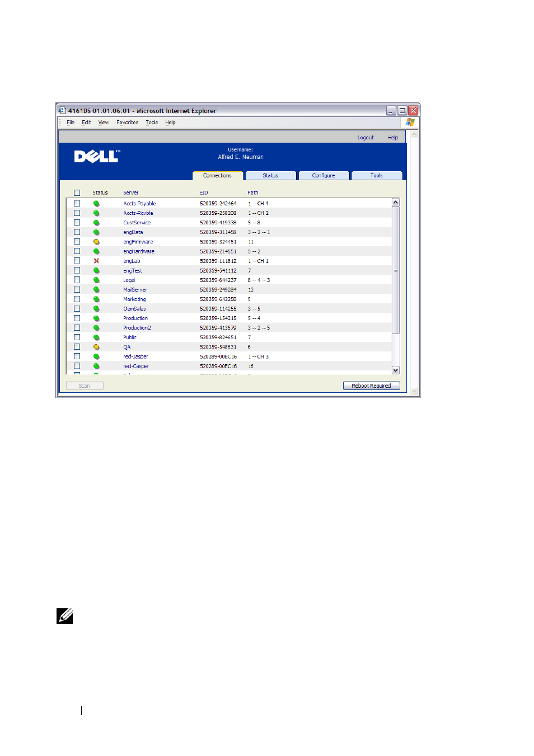Open the View menu
The image size is (534, 756).
click(x=104, y=123)
